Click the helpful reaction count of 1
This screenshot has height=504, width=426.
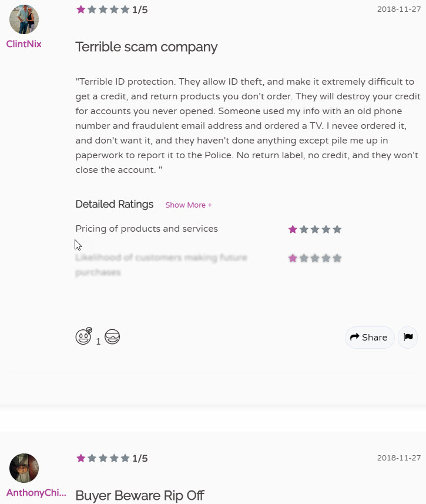pos(98,341)
